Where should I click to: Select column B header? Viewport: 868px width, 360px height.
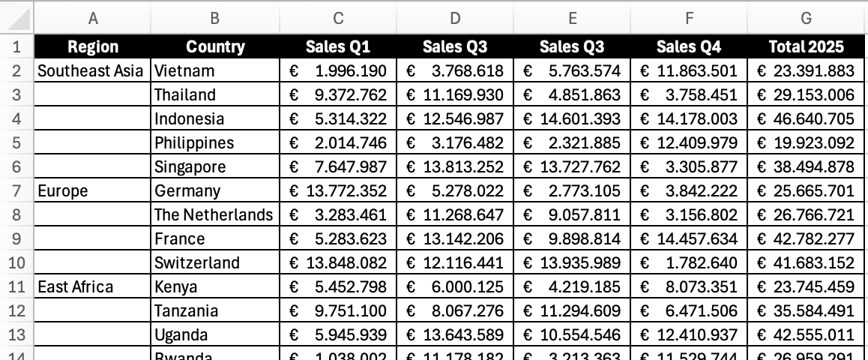[215, 19]
